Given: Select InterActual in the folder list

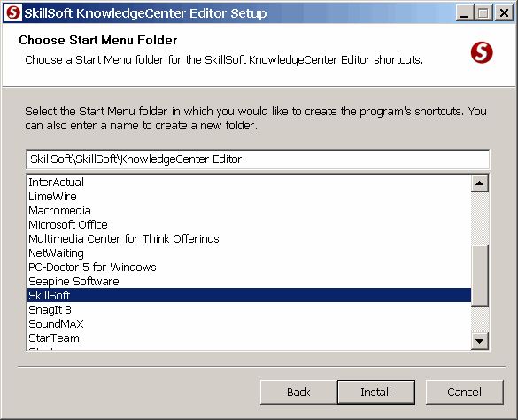Looking at the screenshot, I should pos(249,183).
